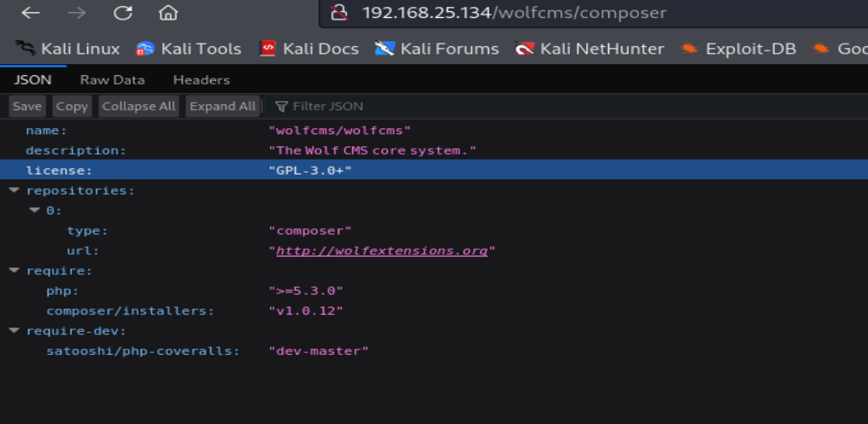
Task: Switch to the JSON tab
Action: pos(32,79)
